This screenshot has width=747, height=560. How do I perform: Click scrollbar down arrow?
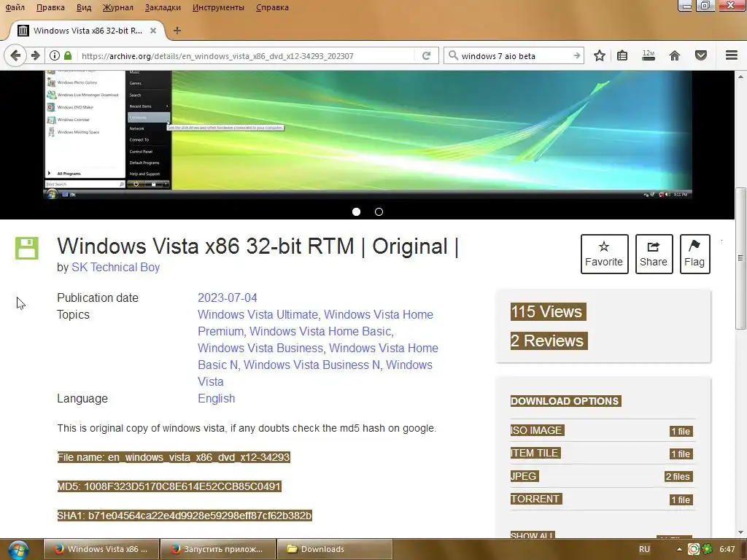[740, 532]
